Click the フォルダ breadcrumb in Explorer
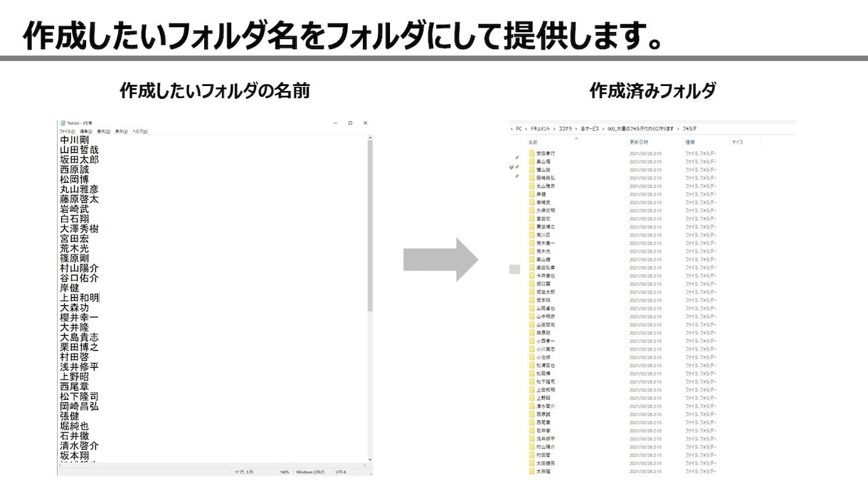868x488 pixels. click(689, 129)
